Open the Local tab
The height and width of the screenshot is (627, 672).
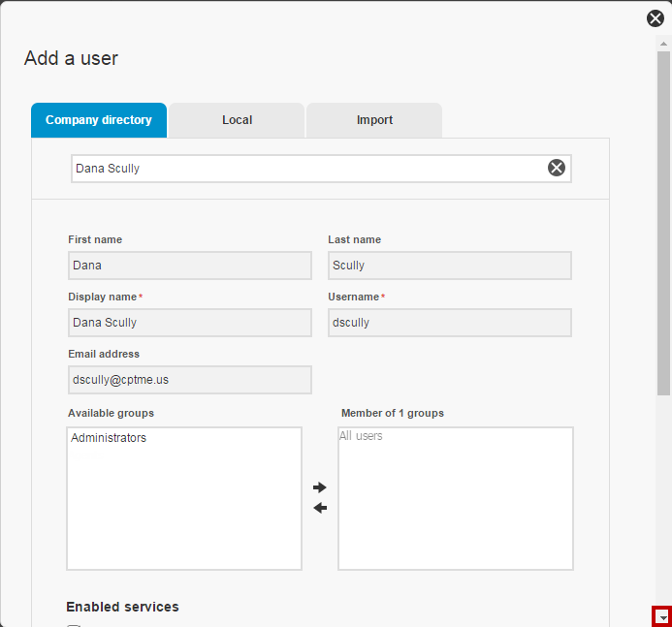[237, 120]
